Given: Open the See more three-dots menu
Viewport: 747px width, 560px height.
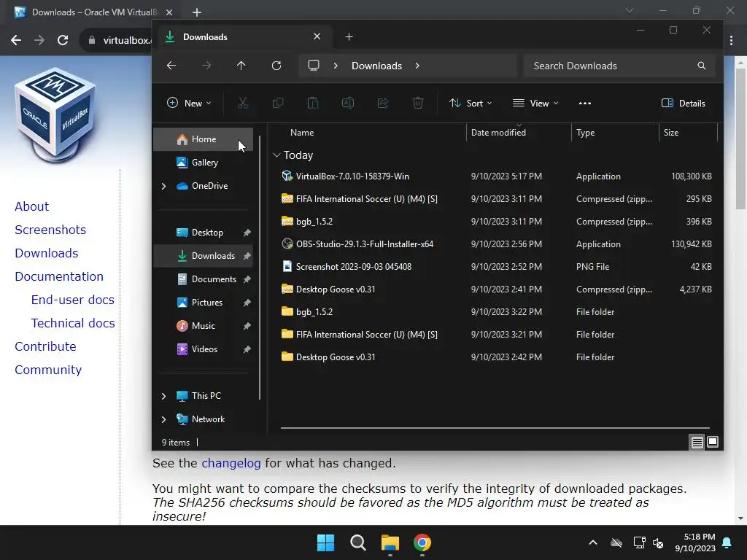Looking at the screenshot, I should pyautogui.click(x=585, y=104).
